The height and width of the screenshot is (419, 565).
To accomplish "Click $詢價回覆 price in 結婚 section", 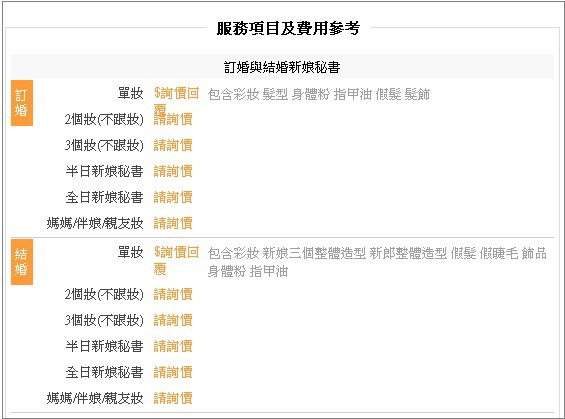I will click(x=176, y=260).
